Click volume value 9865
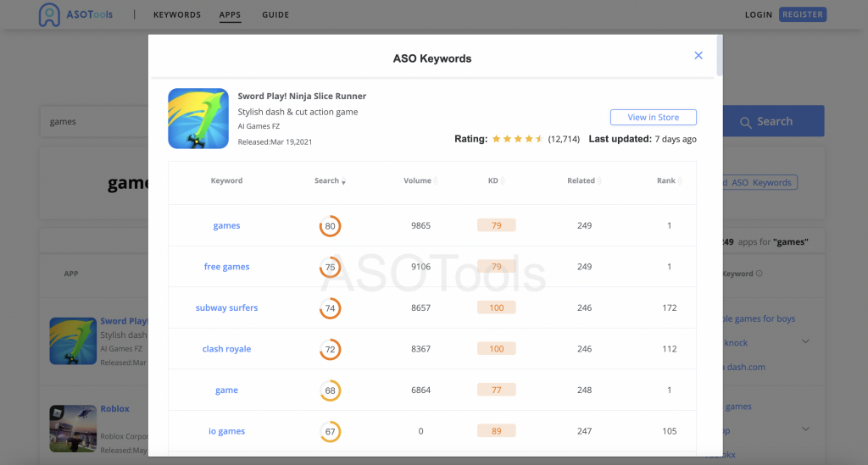 click(420, 225)
